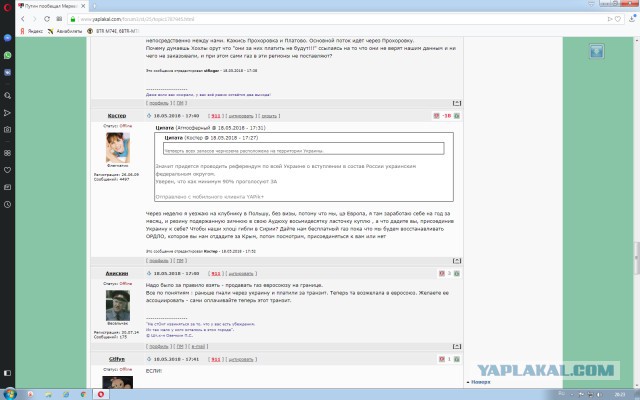Open permalink icon of Костер post
Image resolution: width=640 pixels, height=400 pixels.
[x=149, y=116]
